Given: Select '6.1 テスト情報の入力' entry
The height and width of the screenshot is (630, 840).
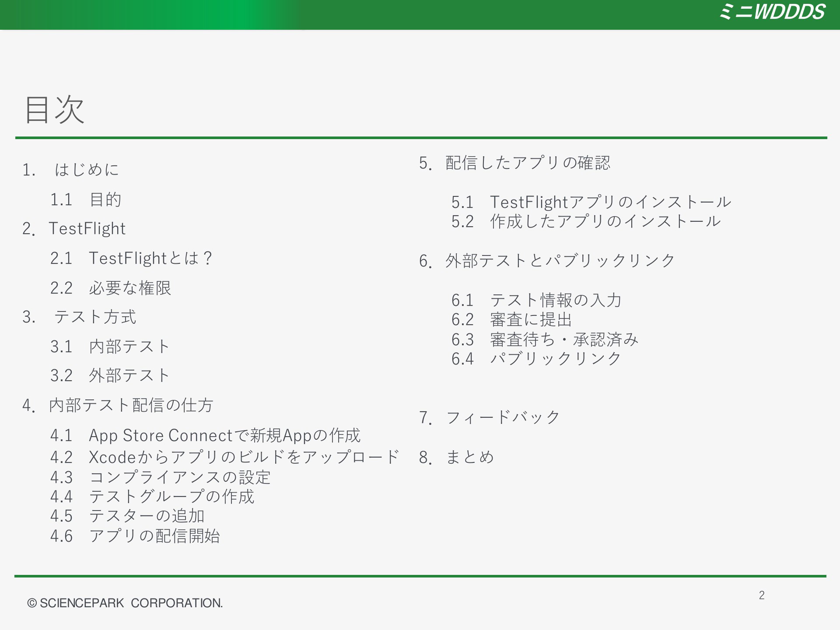Looking at the screenshot, I should coord(536,300).
